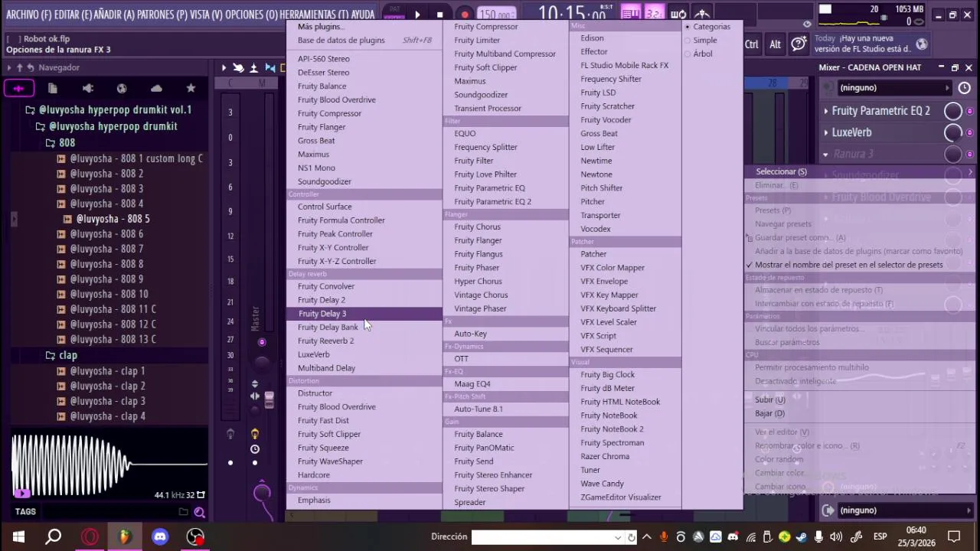Click the folder icon next to TAGS
This screenshot has height=551, width=980.
(183, 512)
